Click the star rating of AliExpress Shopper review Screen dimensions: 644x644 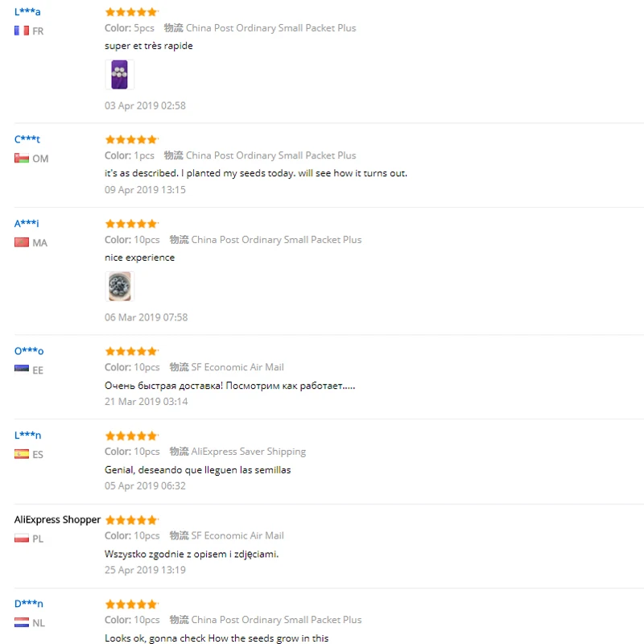tap(131, 520)
